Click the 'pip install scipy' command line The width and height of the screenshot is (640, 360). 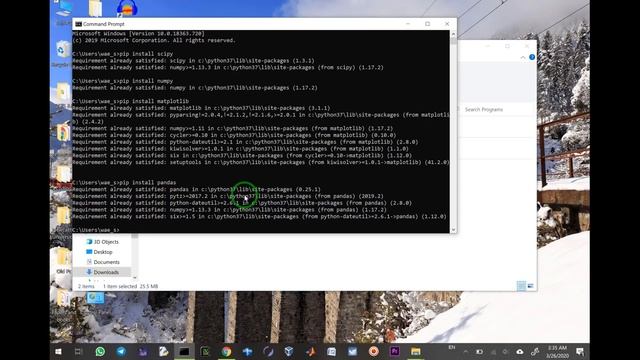(146, 54)
